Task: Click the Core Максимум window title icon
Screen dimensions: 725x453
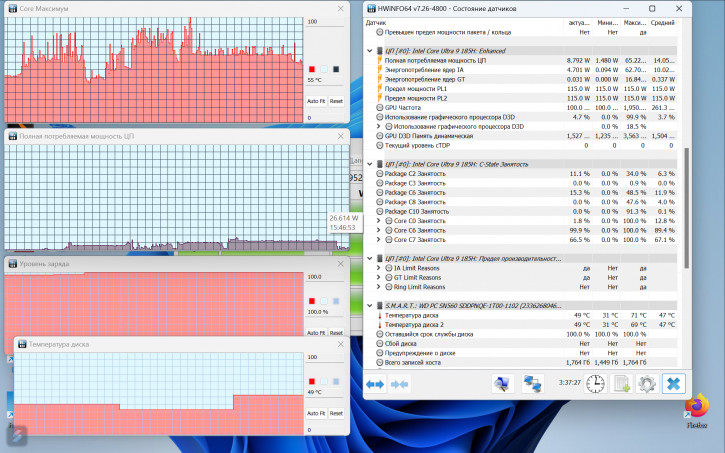Action: 12,8
